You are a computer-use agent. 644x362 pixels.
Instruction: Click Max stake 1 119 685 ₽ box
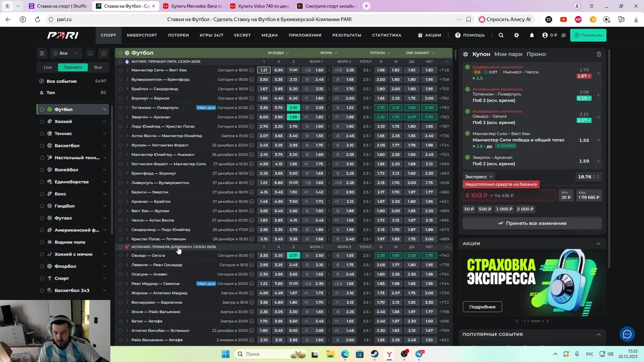click(589, 195)
